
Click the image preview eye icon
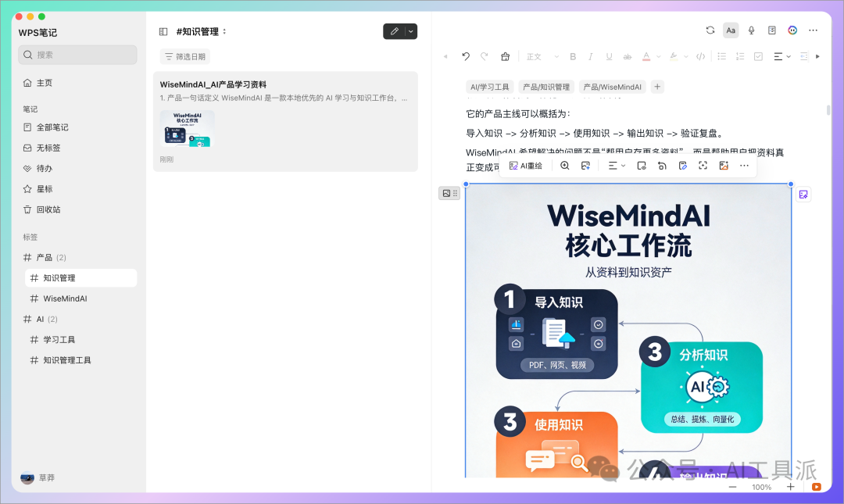641,166
